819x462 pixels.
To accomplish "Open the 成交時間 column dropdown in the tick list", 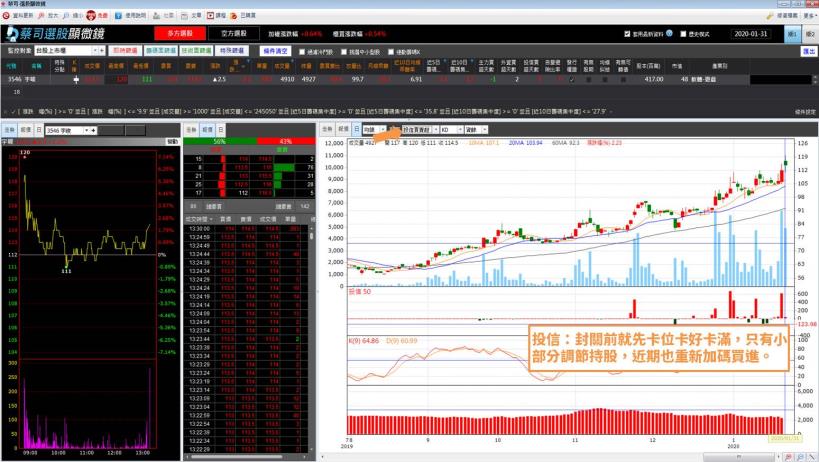I will (x=211, y=219).
